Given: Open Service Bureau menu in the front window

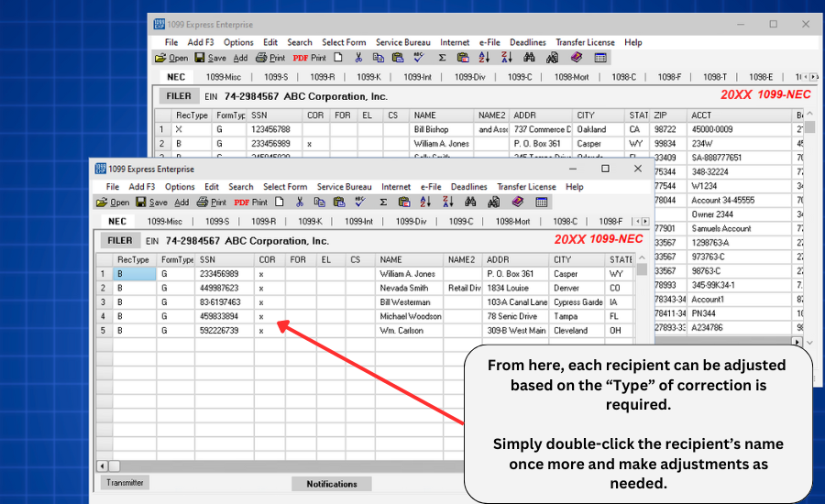Looking at the screenshot, I should (344, 187).
